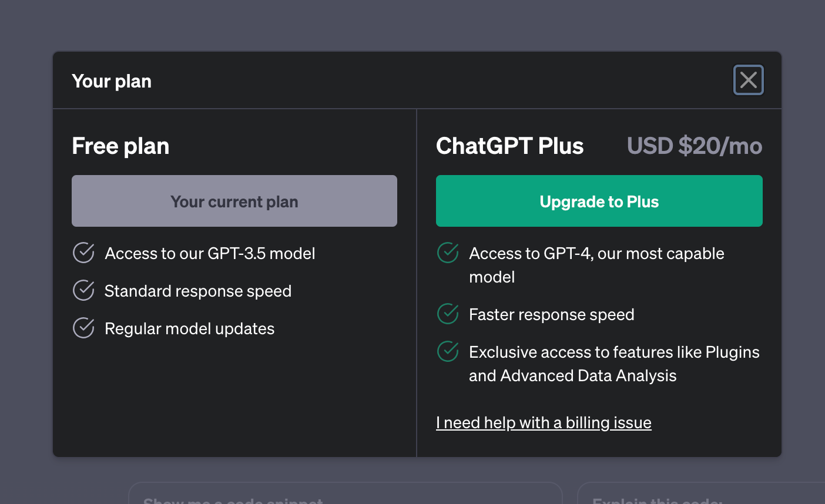This screenshot has width=825, height=504.
Task: Click the Your current plan button
Action: click(x=234, y=201)
